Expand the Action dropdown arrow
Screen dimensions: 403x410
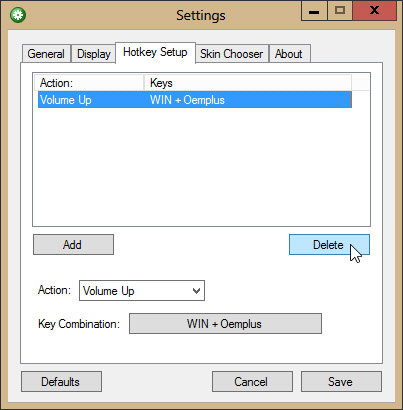point(196,291)
